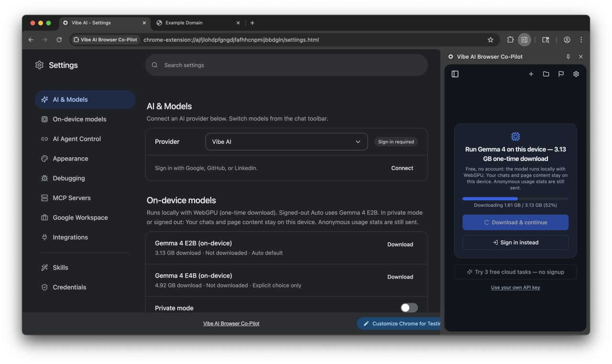Pin the Vibe AI side panel
Viewport: 612px width, 364px height.
coord(568,56)
